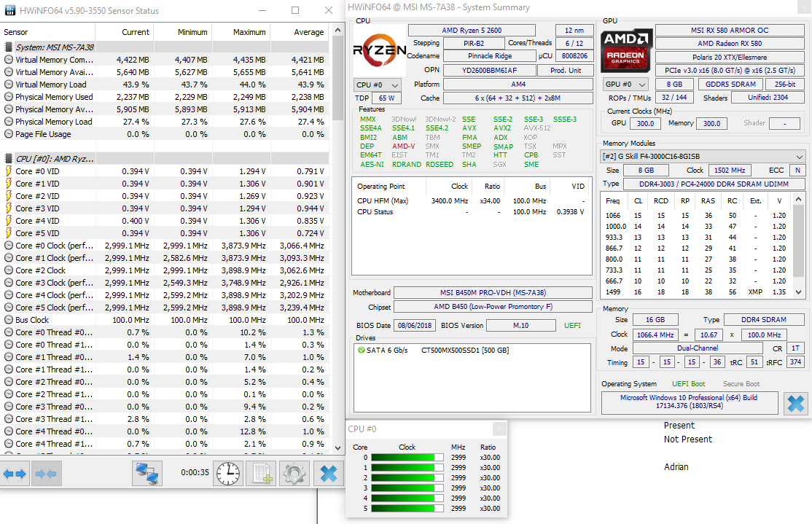Screen dimensions: 812x524
Task: Click the 1066 frequency timing row
Action: point(697,215)
